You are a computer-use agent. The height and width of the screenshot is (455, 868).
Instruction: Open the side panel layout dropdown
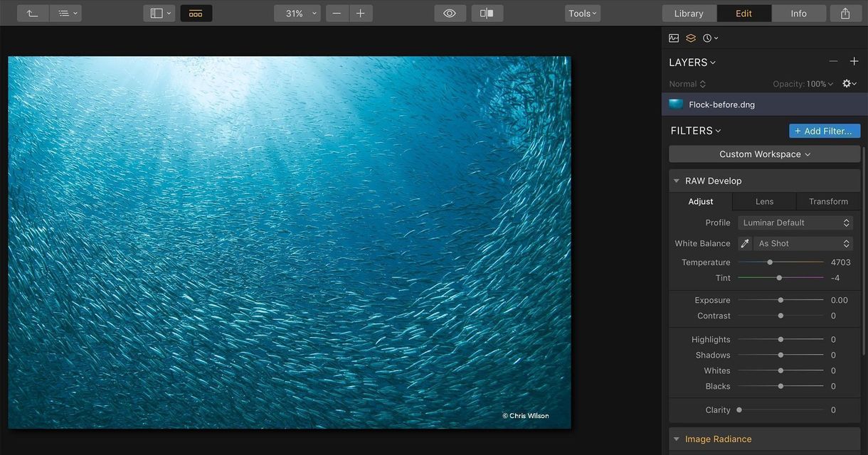(x=159, y=13)
